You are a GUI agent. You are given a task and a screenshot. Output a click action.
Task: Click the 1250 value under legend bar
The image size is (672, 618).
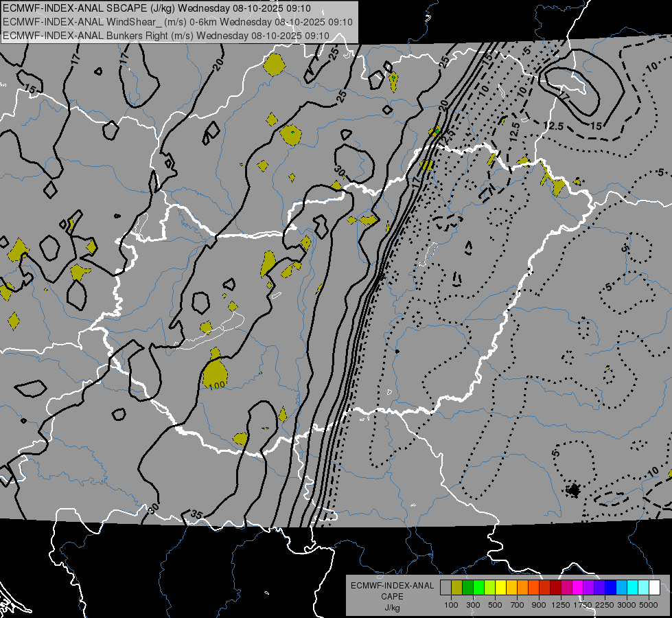(x=561, y=605)
